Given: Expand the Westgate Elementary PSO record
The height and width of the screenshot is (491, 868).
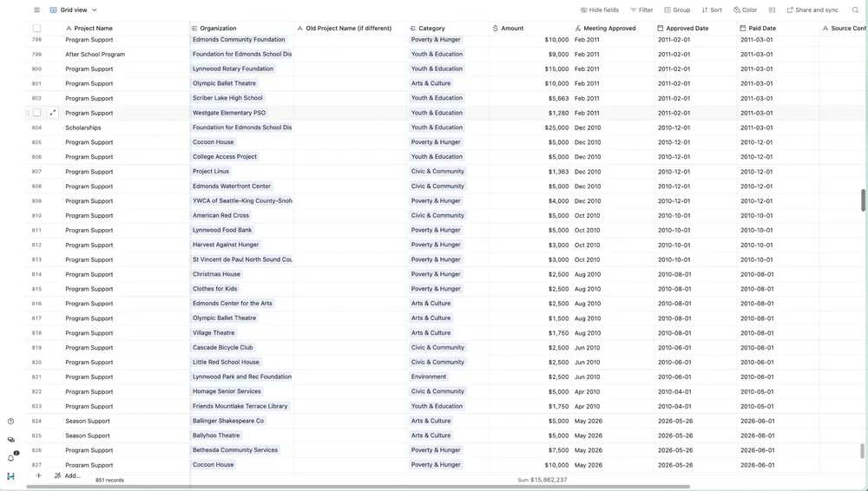Looking at the screenshot, I should [53, 113].
